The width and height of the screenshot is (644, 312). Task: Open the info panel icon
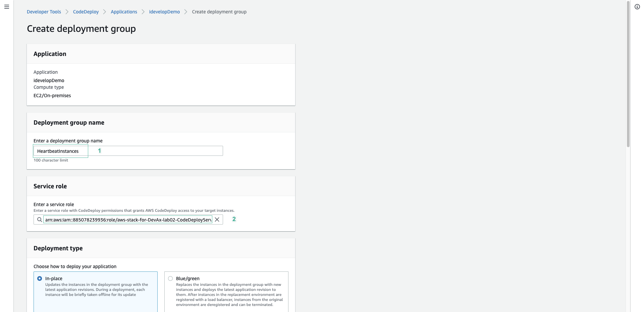[637, 7]
